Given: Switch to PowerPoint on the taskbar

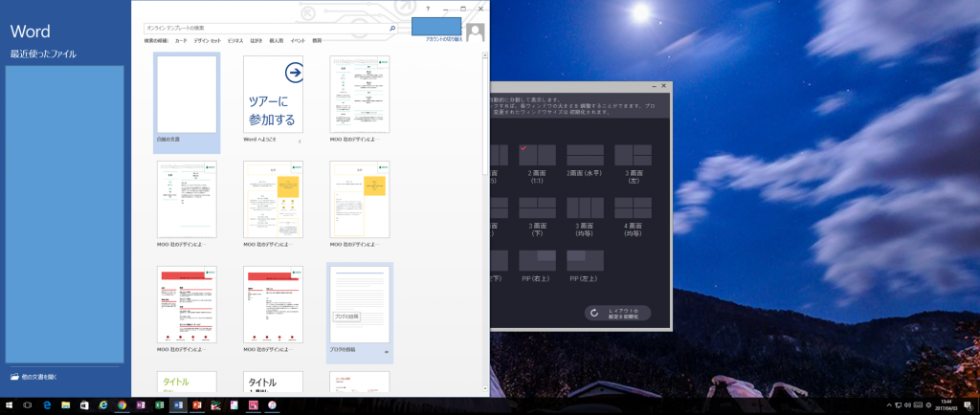Looking at the screenshot, I should (x=197, y=405).
